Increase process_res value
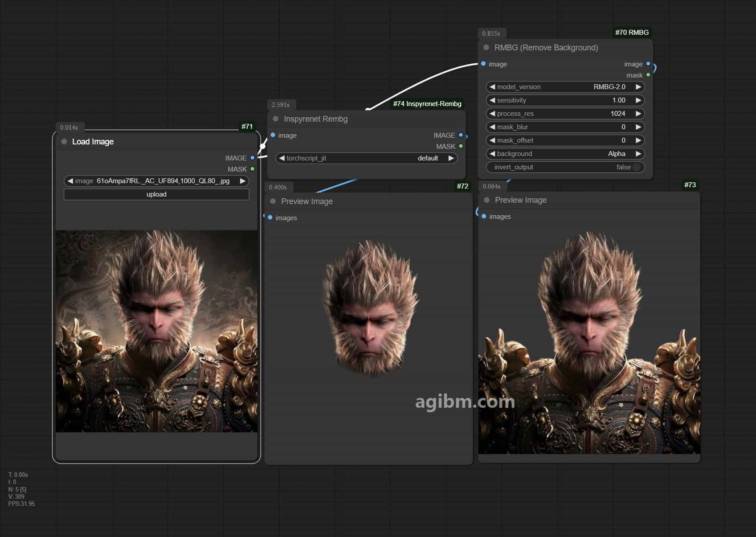The width and height of the screenshot is (756, 537). point(638,114)
